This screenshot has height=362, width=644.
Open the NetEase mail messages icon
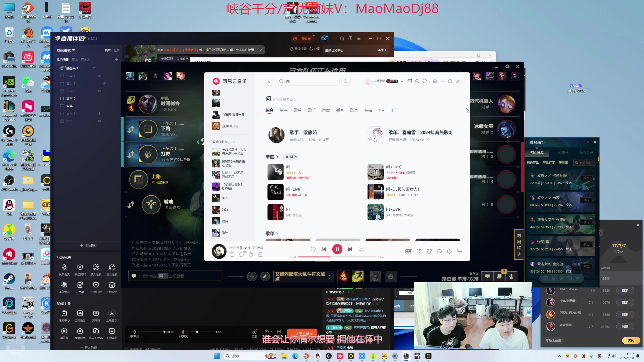[410, 81]
